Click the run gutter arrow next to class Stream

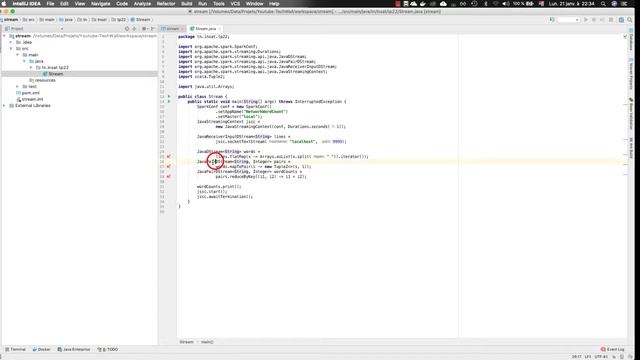point(169,96)
